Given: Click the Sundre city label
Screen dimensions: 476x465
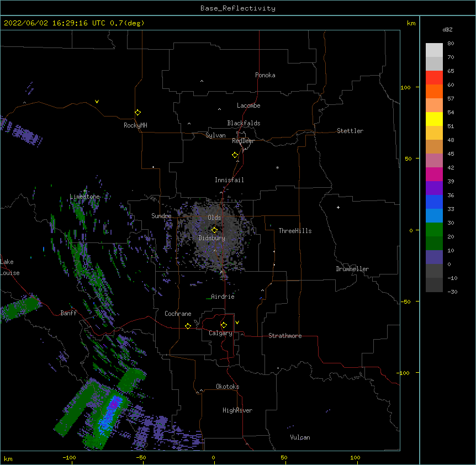Looking at the screenshot, I should point(161,216).
